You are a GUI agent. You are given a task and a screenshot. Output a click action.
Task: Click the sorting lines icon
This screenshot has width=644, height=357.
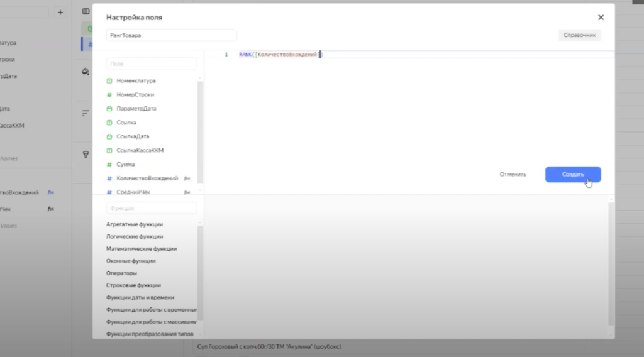(x=86, y=113)
